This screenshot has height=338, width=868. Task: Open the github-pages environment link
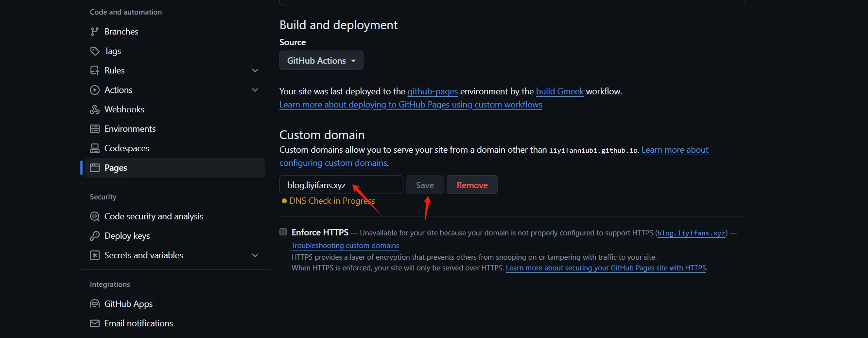click(433, 91)
